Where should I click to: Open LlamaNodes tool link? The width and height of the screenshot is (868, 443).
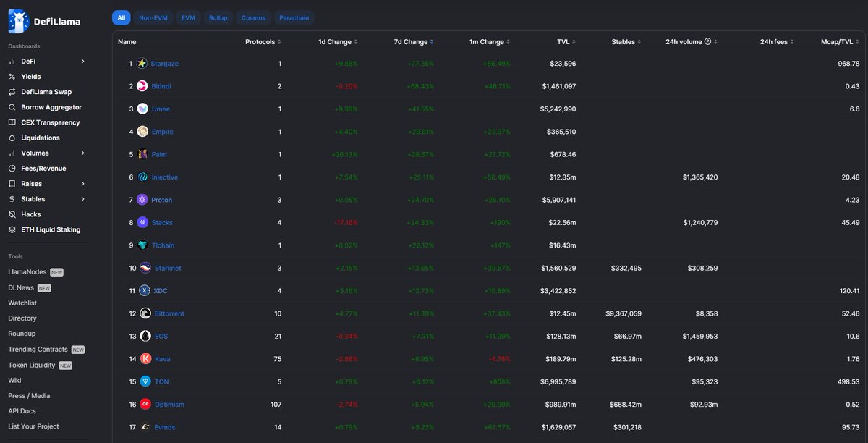click(x=27, y=272)
